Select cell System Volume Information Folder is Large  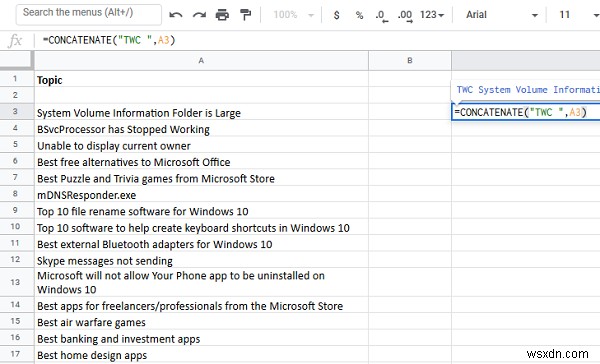[x=201, y=112]
